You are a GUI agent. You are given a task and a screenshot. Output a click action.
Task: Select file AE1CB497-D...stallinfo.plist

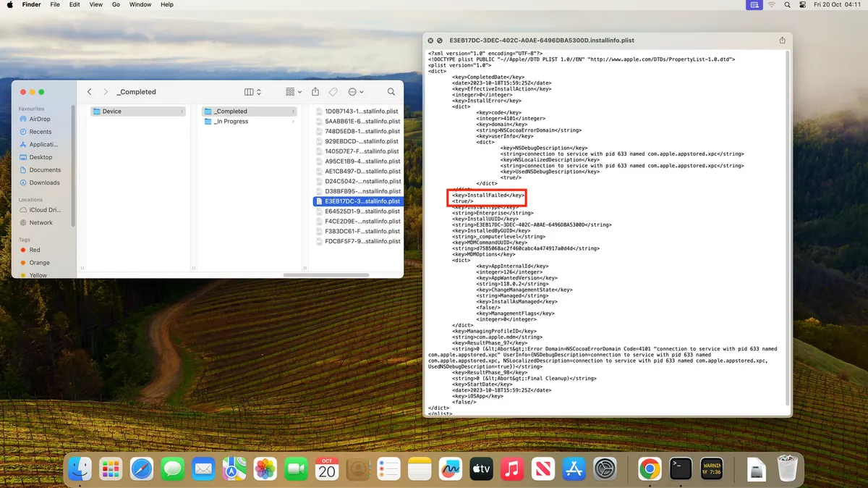357,172
